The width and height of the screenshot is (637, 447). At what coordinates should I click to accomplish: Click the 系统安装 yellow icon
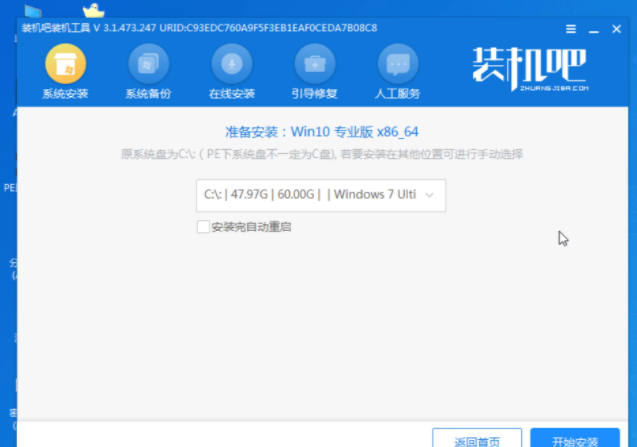(65, 65)
